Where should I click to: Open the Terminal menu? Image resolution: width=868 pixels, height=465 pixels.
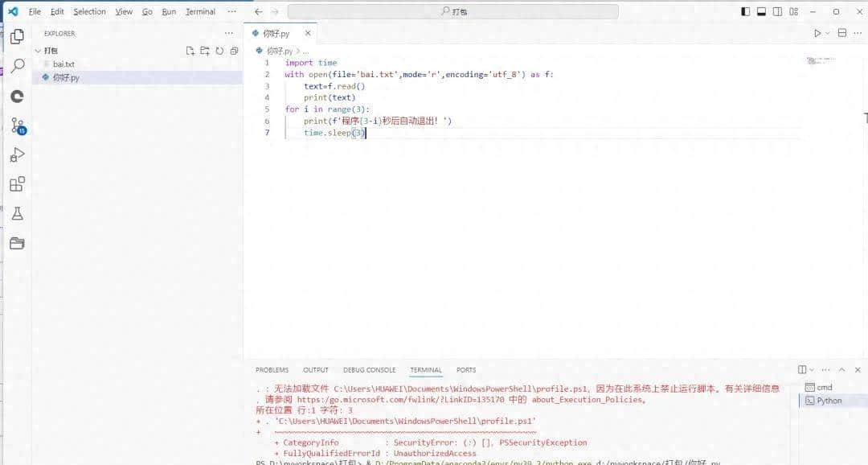[199, 11]
